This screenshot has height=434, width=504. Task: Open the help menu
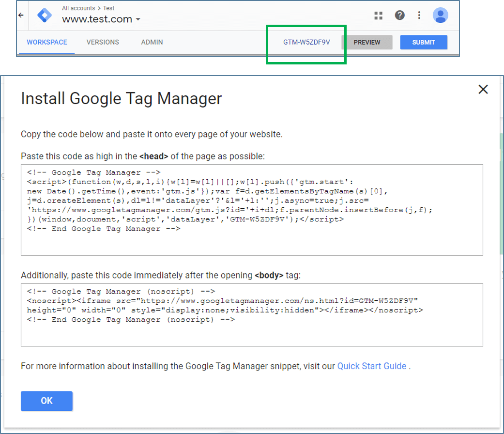(399, 15)
